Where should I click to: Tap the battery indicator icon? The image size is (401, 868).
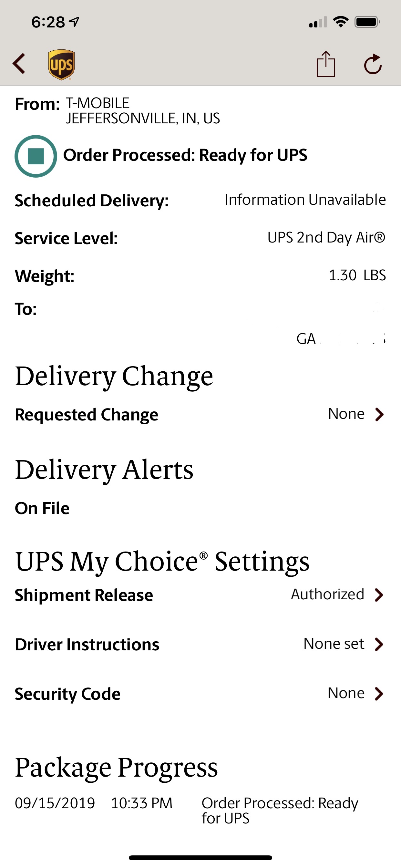pyautogui.click(x=367, y=22)
